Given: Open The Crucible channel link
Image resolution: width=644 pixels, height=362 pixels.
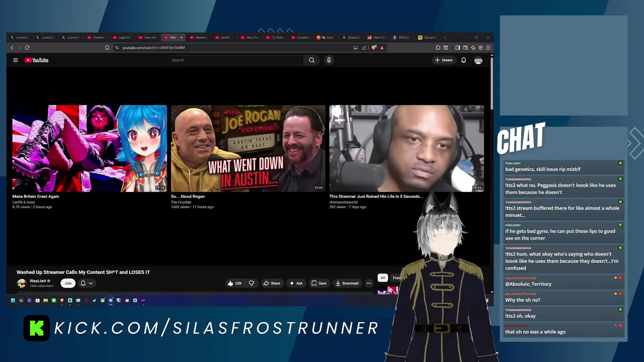Looking at the screenshot, I should pos(181,202).
